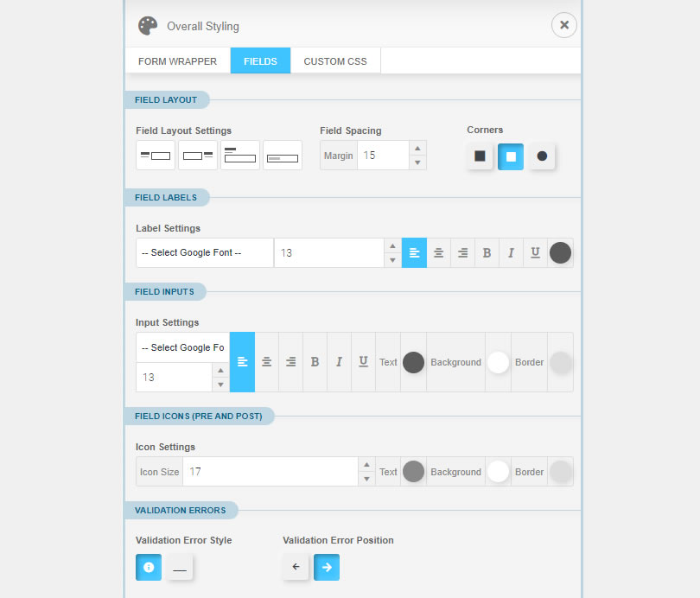Toggle underline in Input Settings

click(363, 362)
